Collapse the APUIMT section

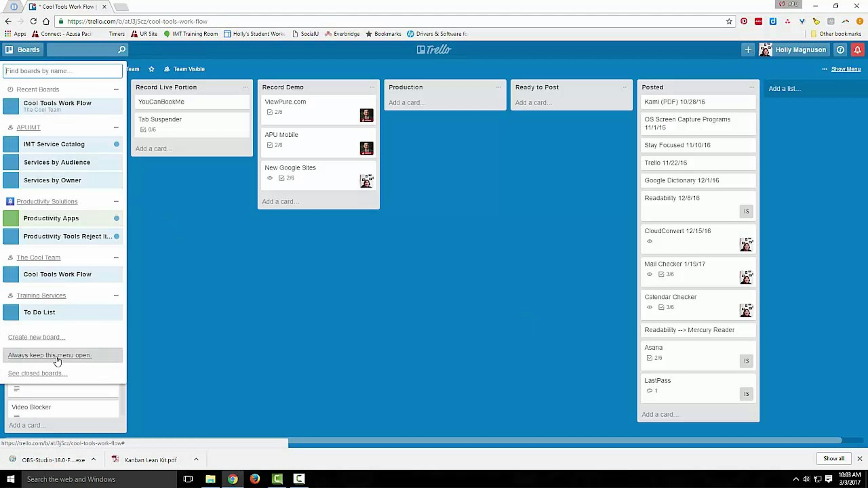tap(116, 128)
